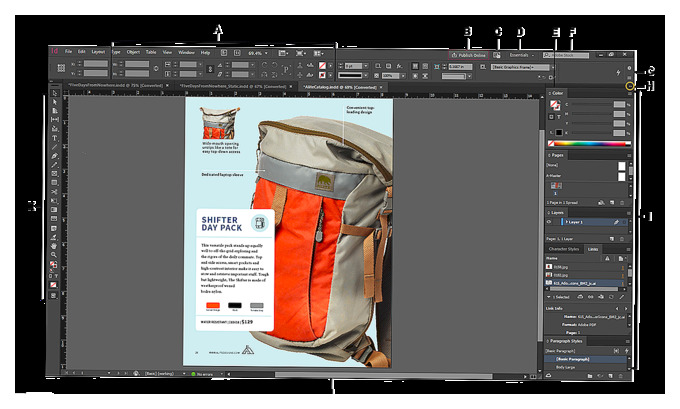680x409 pixels.
Task: Open the View Options dropdown in application bar
Action: [x=283, y=53]
